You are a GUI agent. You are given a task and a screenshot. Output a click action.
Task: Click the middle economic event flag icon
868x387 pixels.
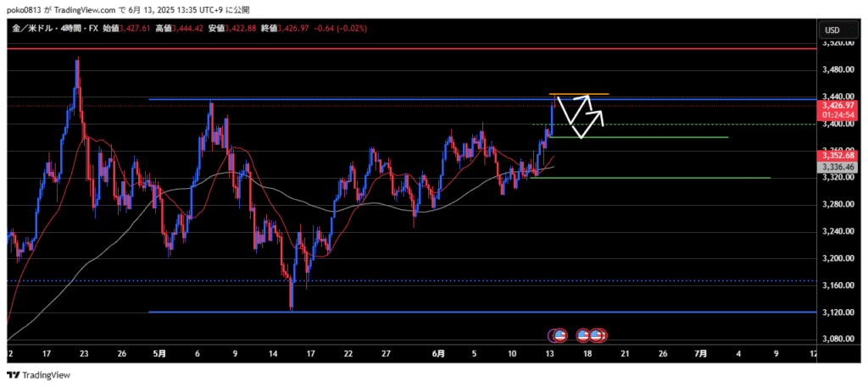584,335
